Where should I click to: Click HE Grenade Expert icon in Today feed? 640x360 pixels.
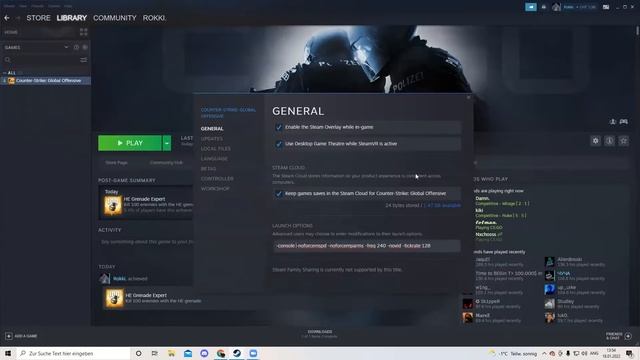pos(114,298)
